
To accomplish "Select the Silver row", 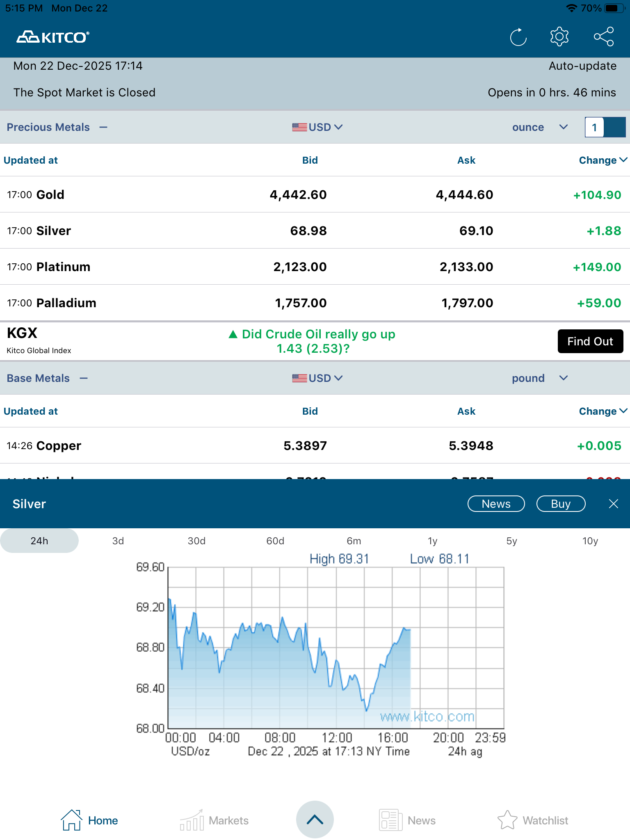I will click(x=315, y=231).
